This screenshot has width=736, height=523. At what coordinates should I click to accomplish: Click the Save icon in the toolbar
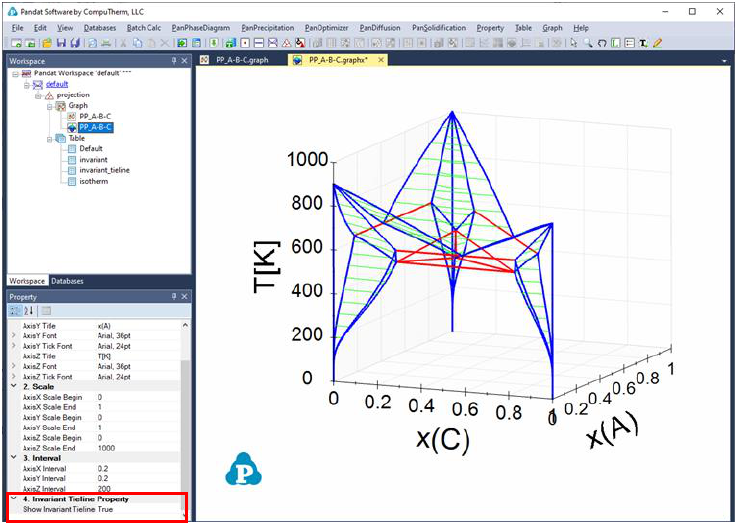(x=61, y=43)
